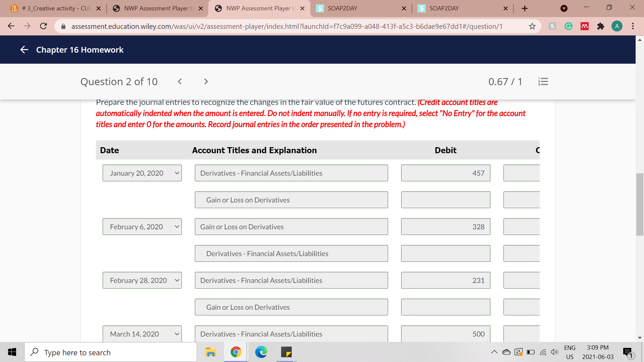This screenshot has height=362, width=644.
Task: Open the Chrome profile avatar
Action: (617, 26)
